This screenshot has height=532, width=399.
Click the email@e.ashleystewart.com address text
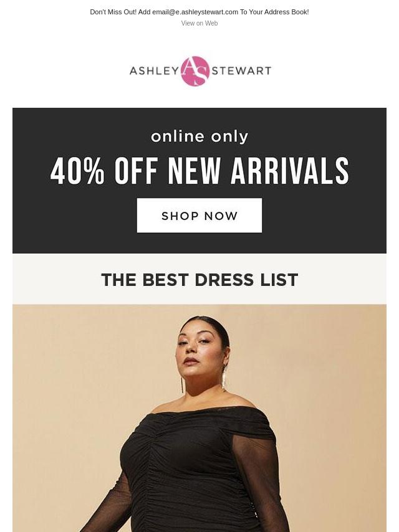tap(195, 12)
